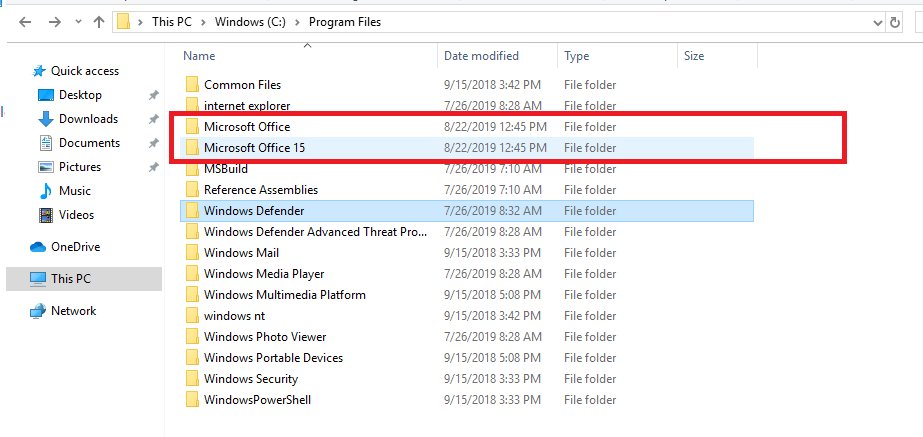Open Desktop in the navigation pane

pos(80,95)
